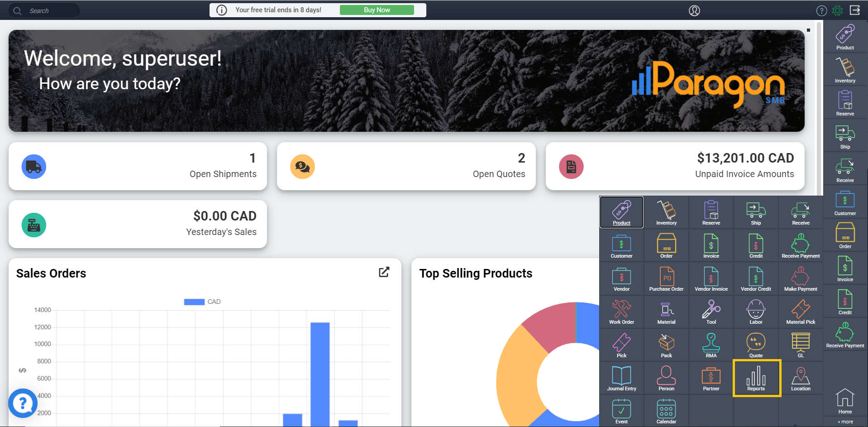868x427 pixels.
Task: Open the Material module icon
Action: (666, 312)
